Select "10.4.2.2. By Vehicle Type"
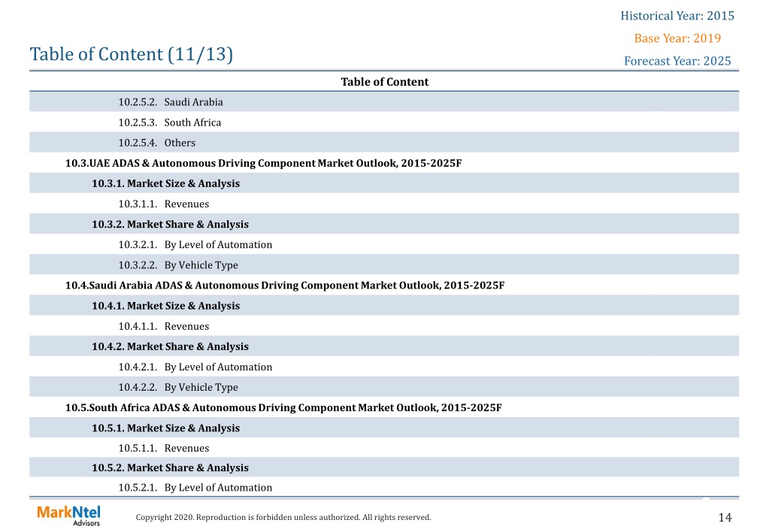769x532 pixels. [x=178, y=388]
